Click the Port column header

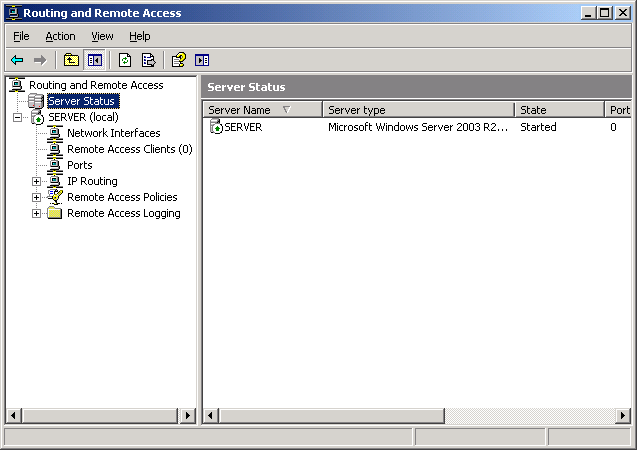pyautogui.click(x=618, y=110)
